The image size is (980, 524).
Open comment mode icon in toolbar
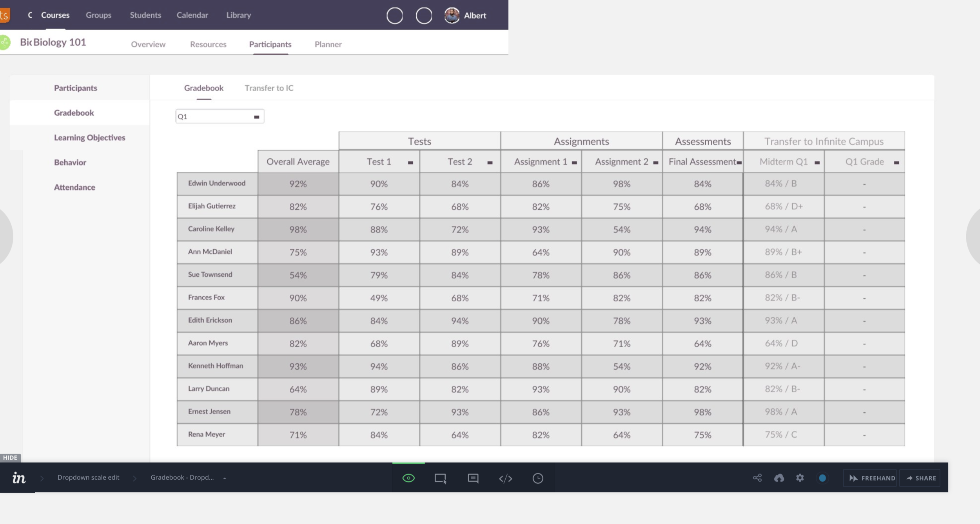click(473, 478)
